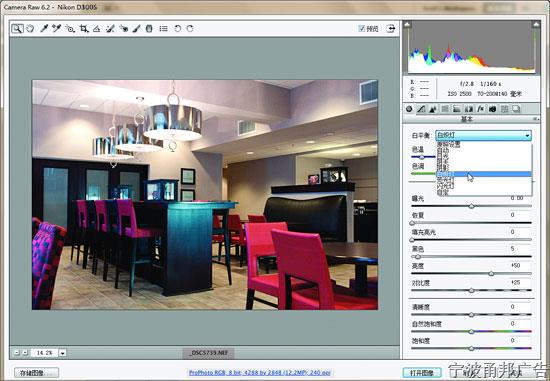Rotate image 90° counterclockwise
The image size is (550, 381).
pyautogui.click(x=177, y=29)
